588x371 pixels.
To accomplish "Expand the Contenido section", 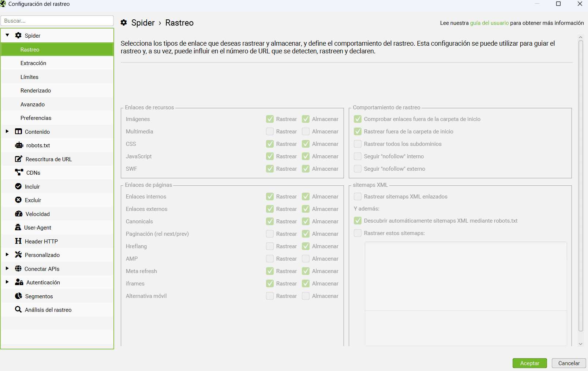I will pos(7,132).
